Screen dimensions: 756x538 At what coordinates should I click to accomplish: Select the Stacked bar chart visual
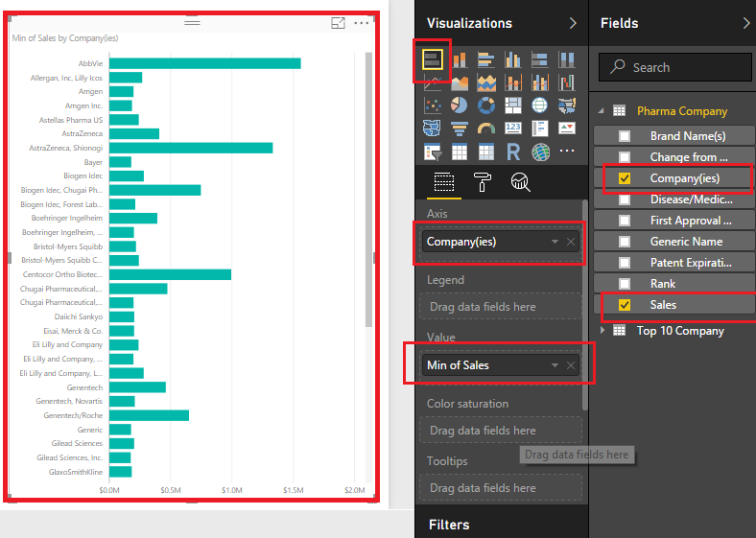432,59
